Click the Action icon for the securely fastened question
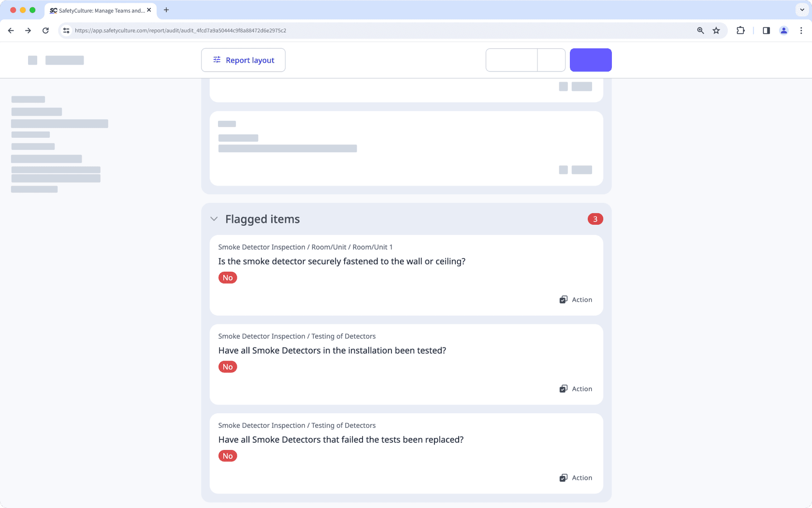 click(x=564, y=300)
